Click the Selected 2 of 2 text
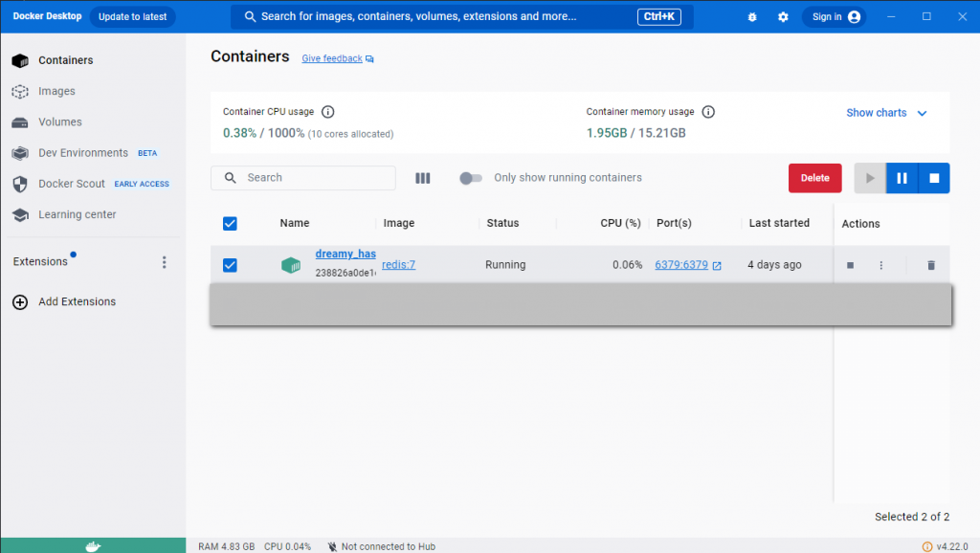980x553 pixels. 912,517
